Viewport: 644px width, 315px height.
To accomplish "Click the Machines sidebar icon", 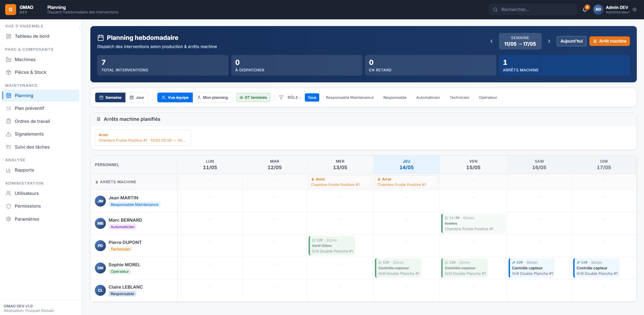I will [9, 60].
